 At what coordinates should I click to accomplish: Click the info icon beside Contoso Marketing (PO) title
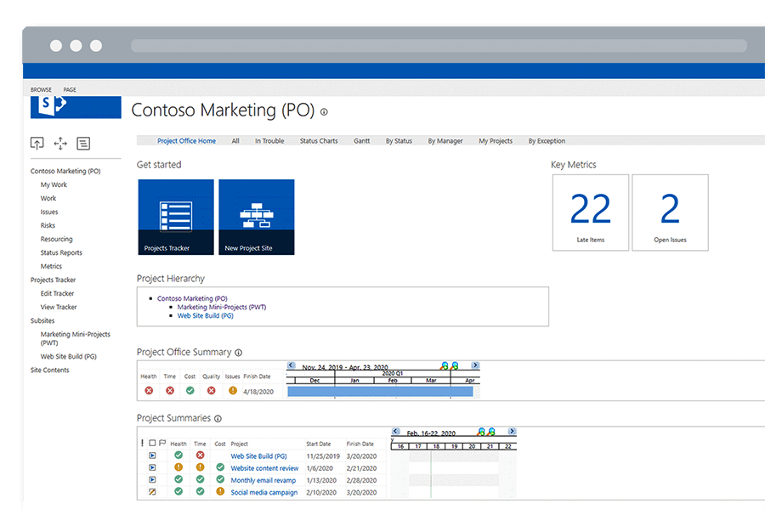coord(324,111)
